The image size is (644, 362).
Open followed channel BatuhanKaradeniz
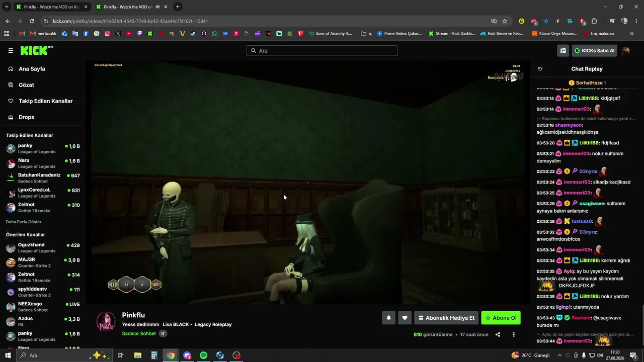pos(43,177)
